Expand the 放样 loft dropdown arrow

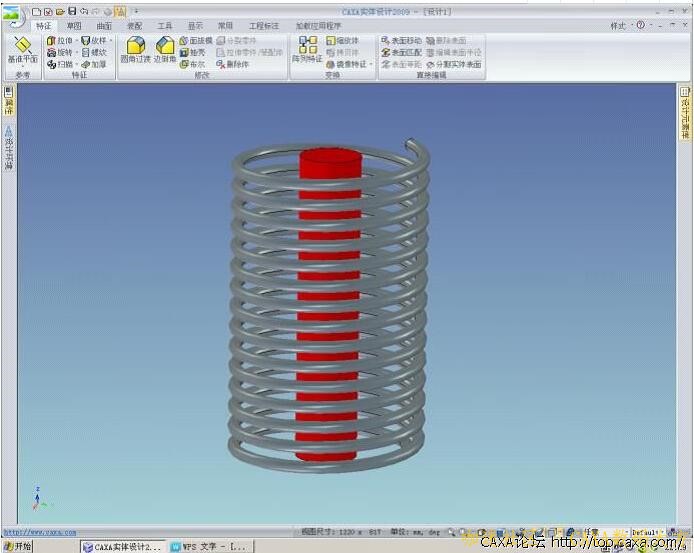(111, 41)
